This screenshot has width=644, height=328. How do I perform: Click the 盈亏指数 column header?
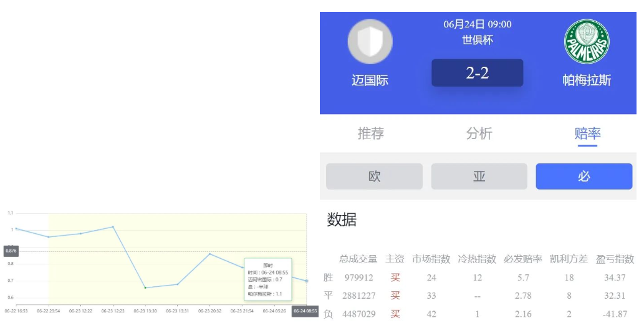pos(615,259)
